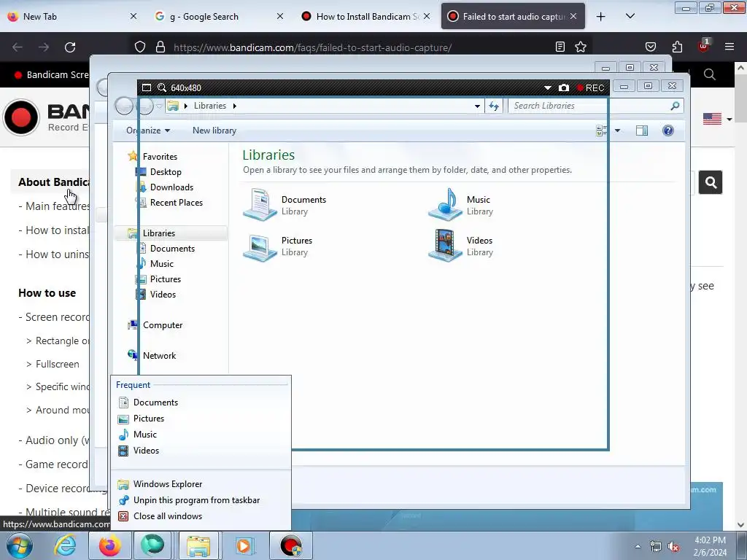Take a screenshot with Bandicam camera icon
Viewport: 747px width, 560px height.
click(x=564, y=88)
